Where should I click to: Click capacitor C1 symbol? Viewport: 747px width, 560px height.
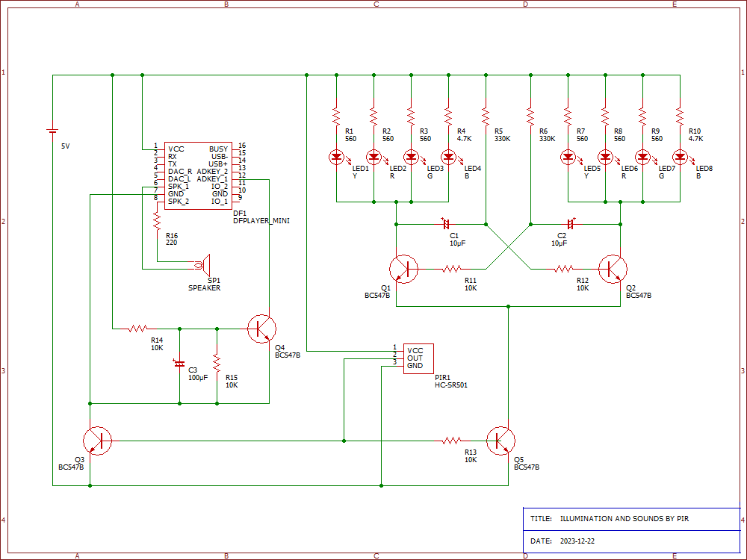(447, 224)
